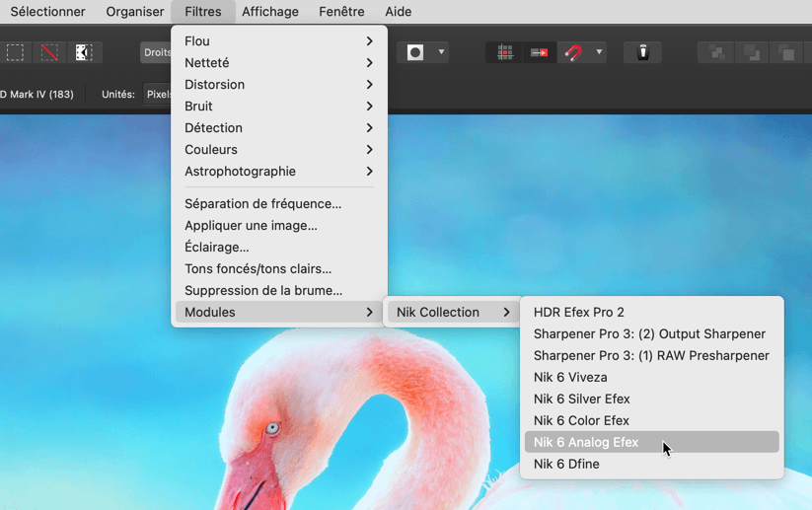Viewport: 812px width, 510px height.
Task: Click the third greyed boolean operation icon
Action: point(786,52)
